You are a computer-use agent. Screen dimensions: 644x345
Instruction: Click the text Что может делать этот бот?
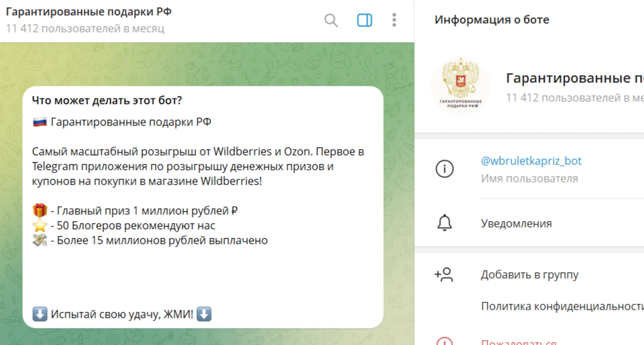coord(107,100)
